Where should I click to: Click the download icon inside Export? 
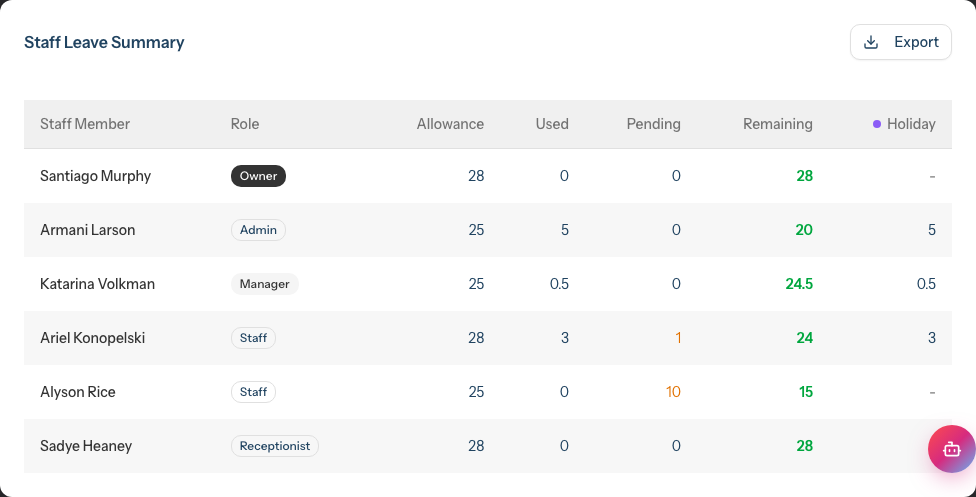[x=871, y=42]
